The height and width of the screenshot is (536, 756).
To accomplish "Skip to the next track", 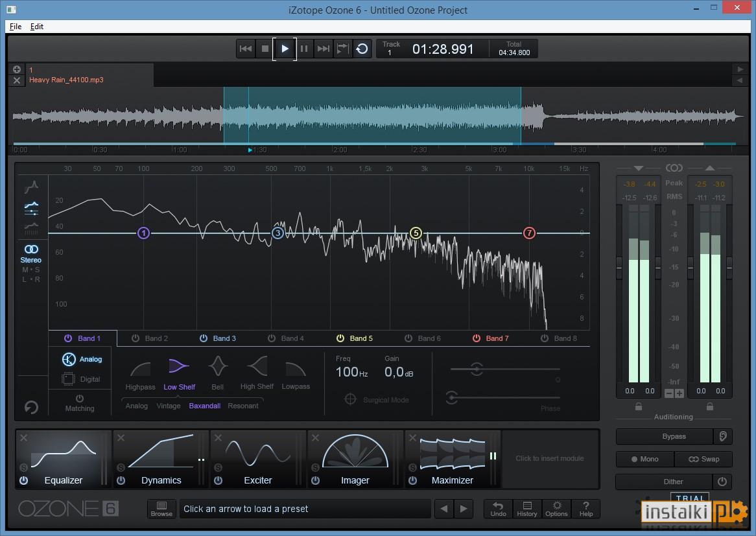I will point(323,49).
